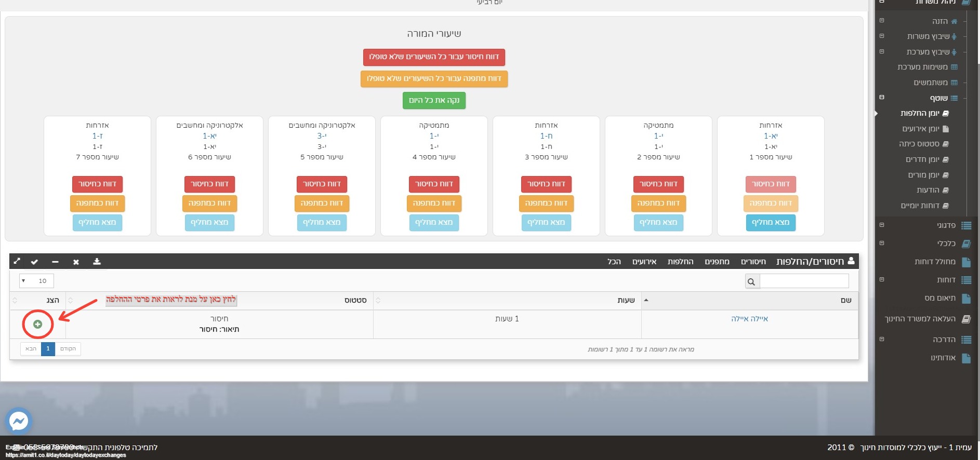Click the magnifier search icon in table
Viewport: 980px width, 460px height.
click(751, 281)
